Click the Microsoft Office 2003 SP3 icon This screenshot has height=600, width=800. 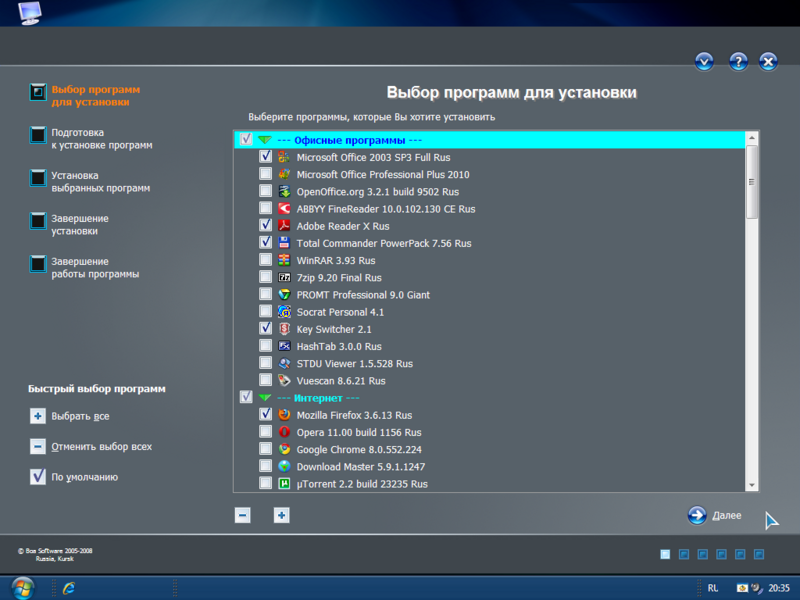[284, 157]
